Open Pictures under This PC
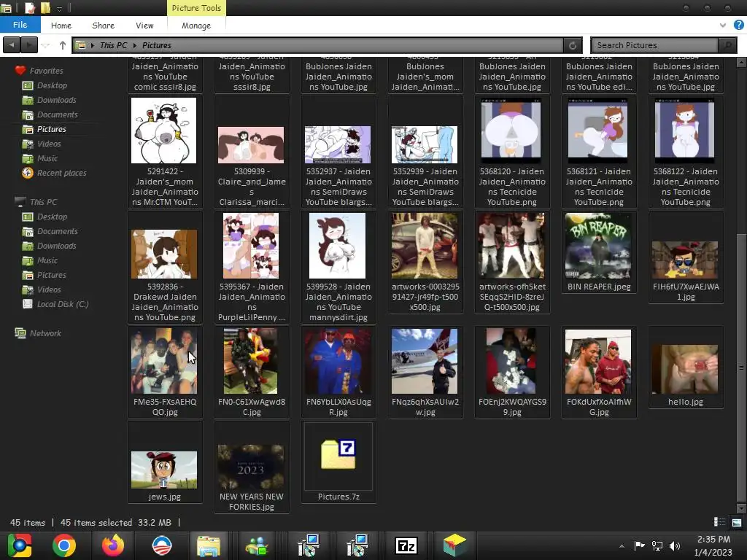The height and width of the screenshot is (560, 747). (52, 275)
